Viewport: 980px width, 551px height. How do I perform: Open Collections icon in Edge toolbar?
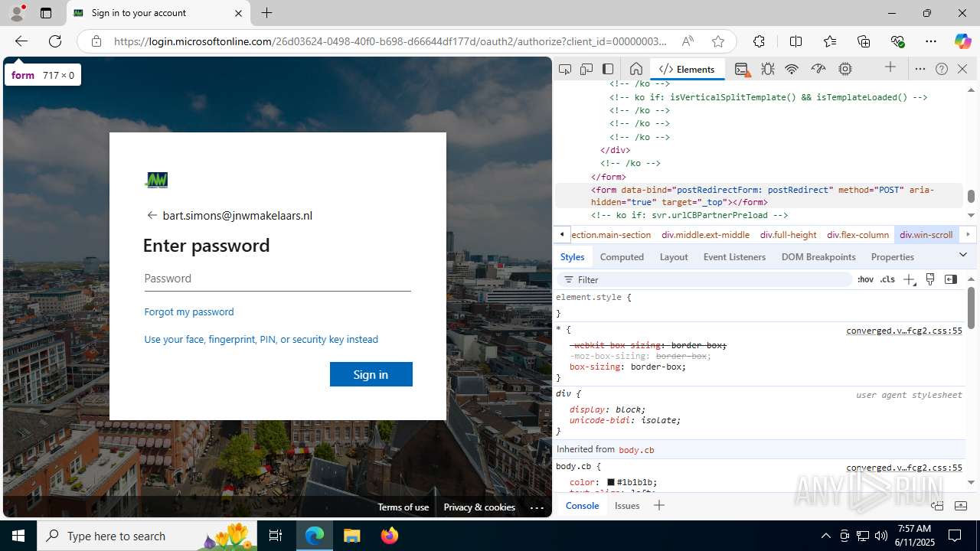(x=864, y=41)
